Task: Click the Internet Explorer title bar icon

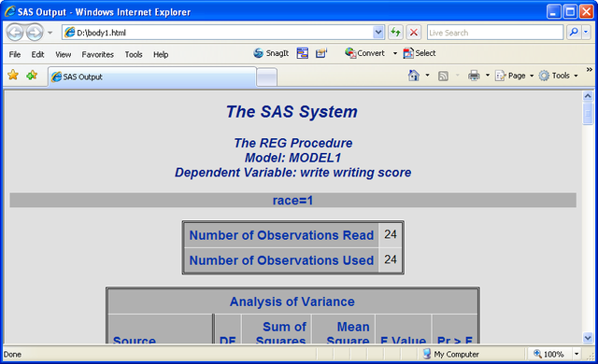Action: (10, 11)
